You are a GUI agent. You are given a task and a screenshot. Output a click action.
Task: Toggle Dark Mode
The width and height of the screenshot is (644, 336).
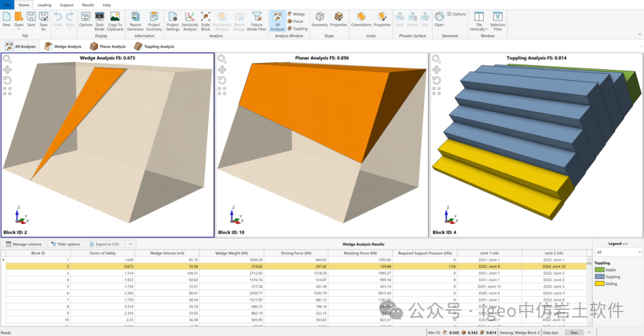click(100, 21)
